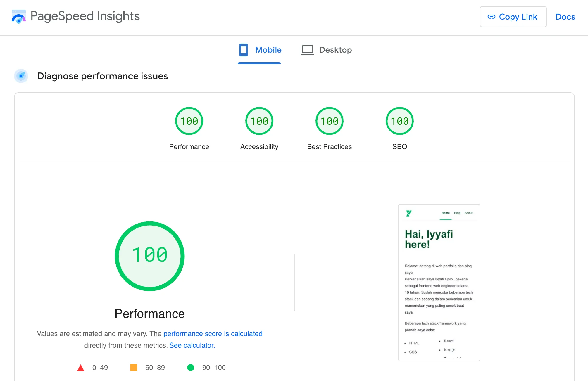Click the Best Practices 100 score circle
Image resolution: width=588 pixels, height=381 pixels.
(329, 121)
